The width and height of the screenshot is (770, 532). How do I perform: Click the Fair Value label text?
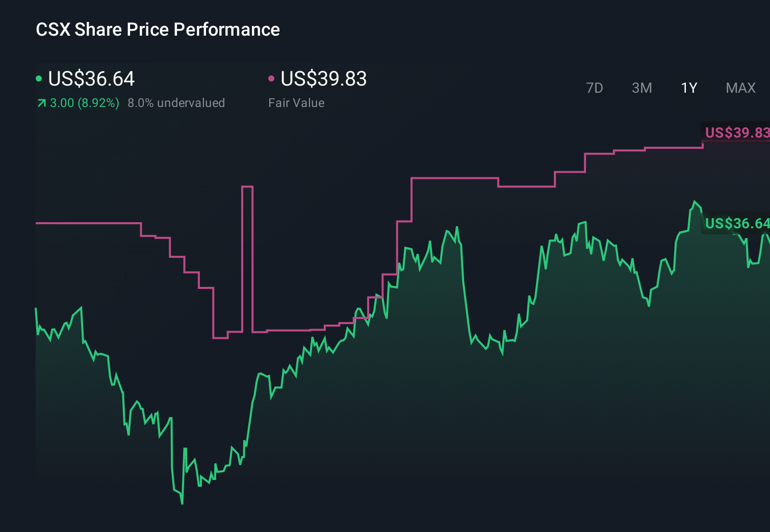point(296,103)
